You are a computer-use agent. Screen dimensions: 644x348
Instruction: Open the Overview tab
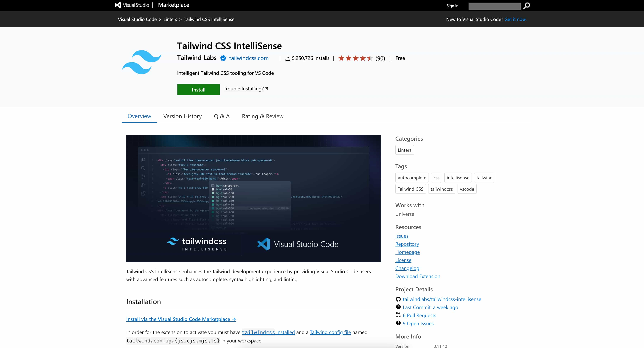[139, 116]
